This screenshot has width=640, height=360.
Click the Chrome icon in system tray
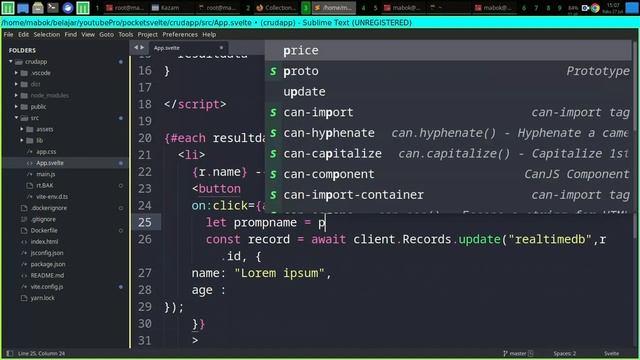(595, 8)
